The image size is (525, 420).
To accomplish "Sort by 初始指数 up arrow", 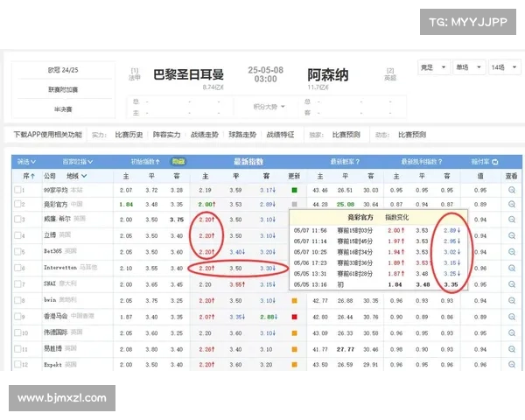I will click(x=157, y=162).
